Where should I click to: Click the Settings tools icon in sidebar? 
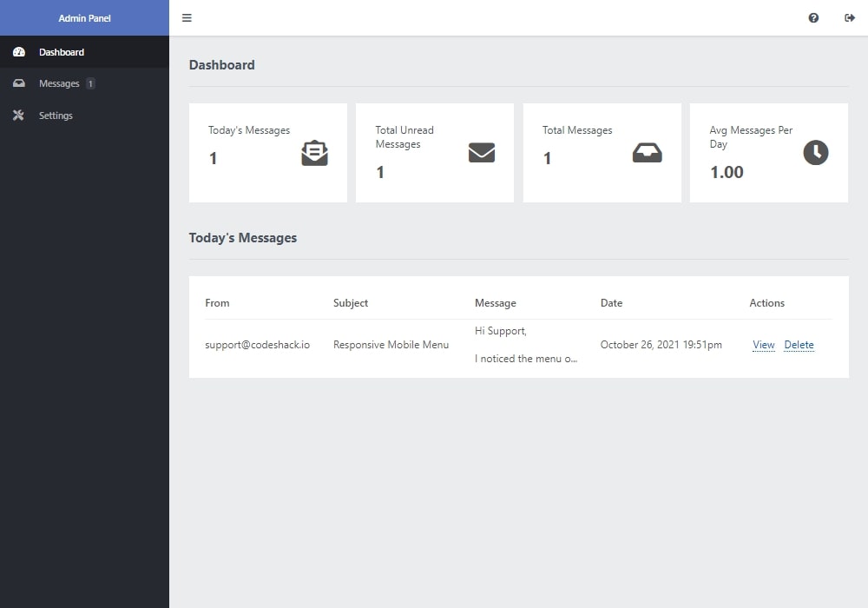(x=19, y=116)
